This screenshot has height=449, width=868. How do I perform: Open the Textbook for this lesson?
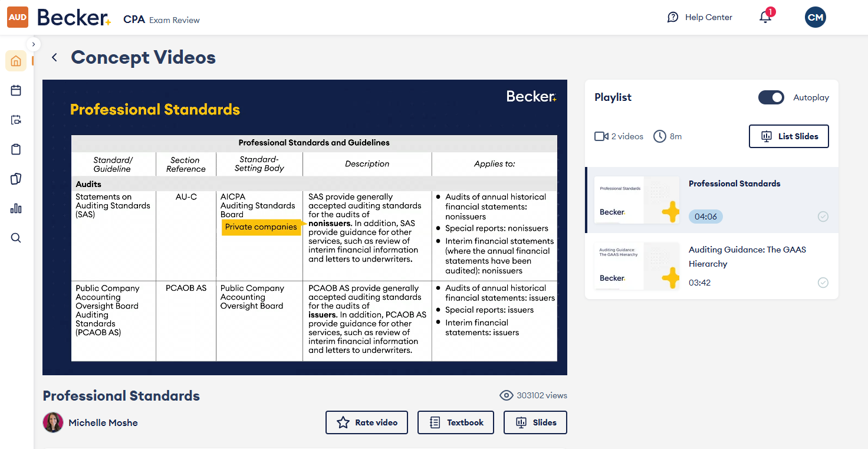pos(455,422)
